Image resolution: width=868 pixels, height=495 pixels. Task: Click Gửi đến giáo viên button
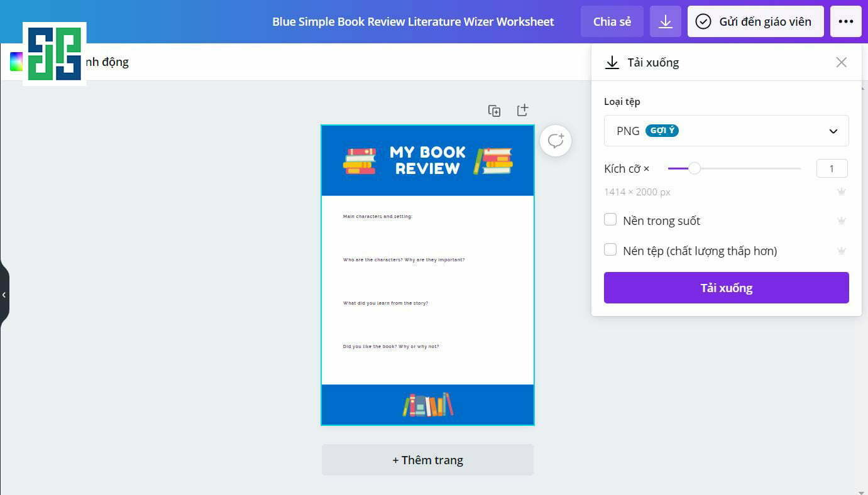tap(755, 21)
